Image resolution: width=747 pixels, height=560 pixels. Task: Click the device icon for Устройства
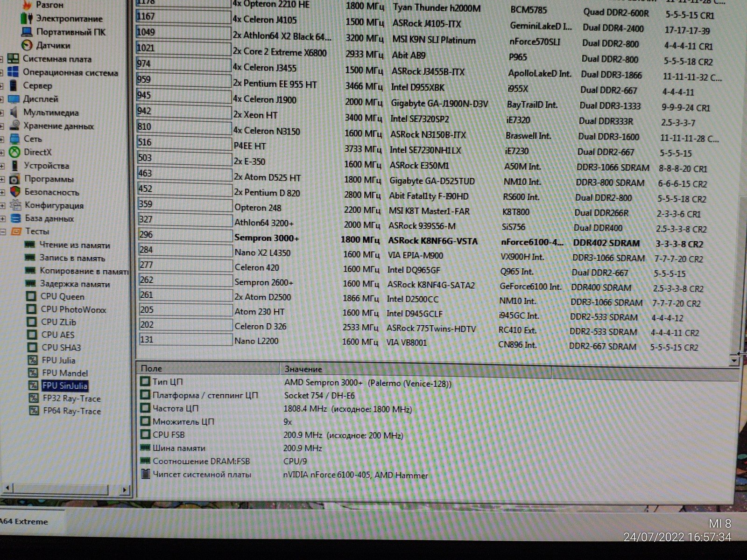(15, 166)
